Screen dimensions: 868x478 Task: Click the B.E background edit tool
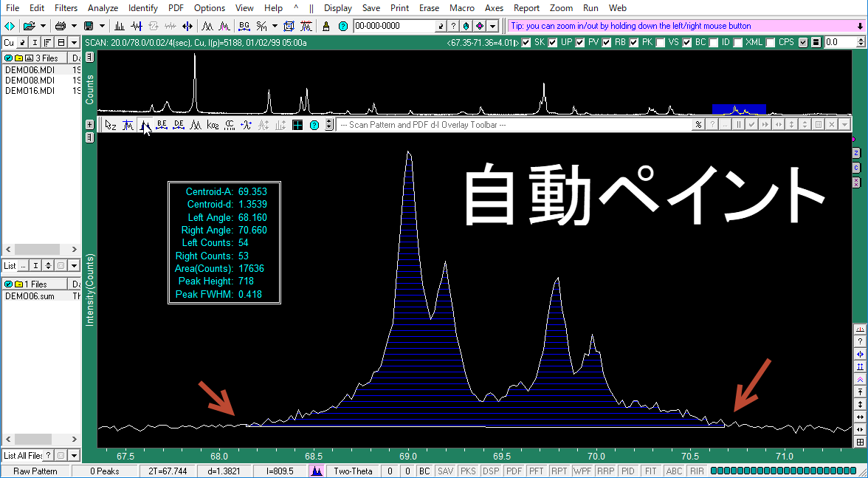tap(162, 125)
